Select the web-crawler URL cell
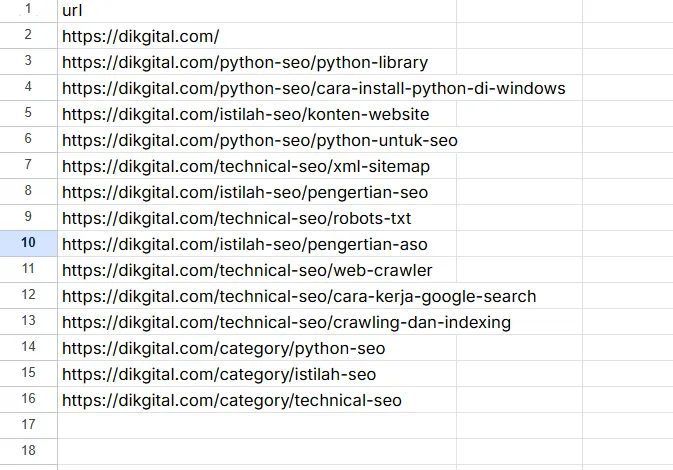The width and height of the screenshot is (673, 470). pyautogui.click(x=247, y=270)
